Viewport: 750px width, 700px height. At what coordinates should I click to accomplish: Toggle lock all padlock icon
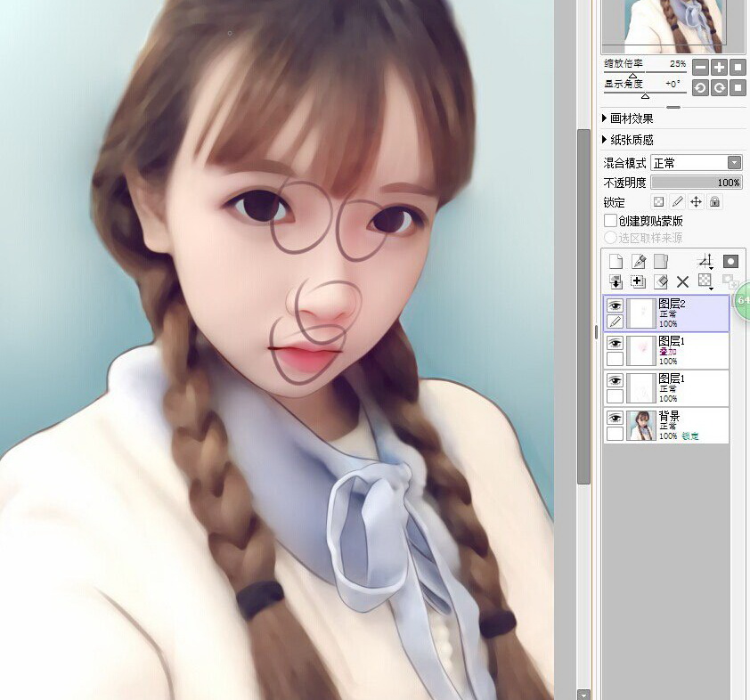coord(714,202)
